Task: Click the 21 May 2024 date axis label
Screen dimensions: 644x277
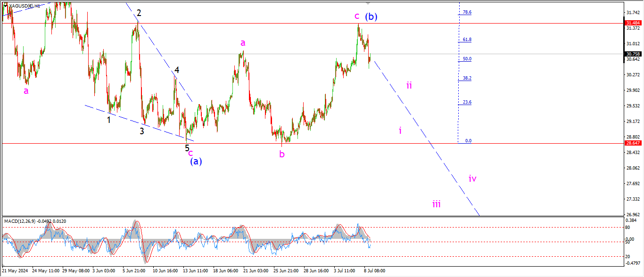Action: pos(15,271)
